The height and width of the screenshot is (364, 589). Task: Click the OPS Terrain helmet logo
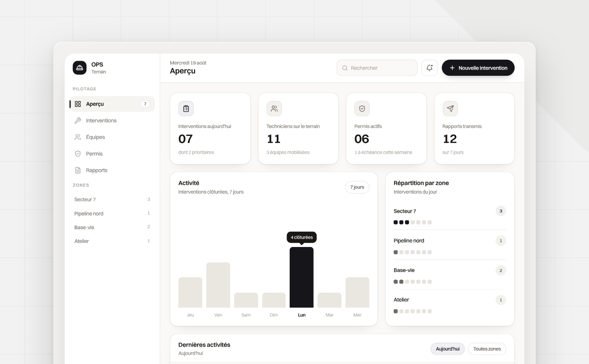[79, 68]
